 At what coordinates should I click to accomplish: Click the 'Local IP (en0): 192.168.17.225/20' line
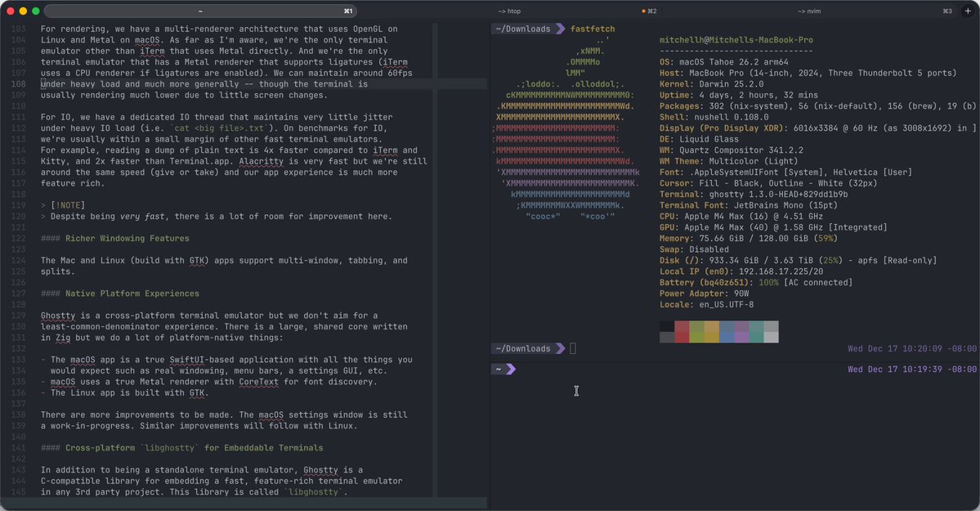click(741, 271)
